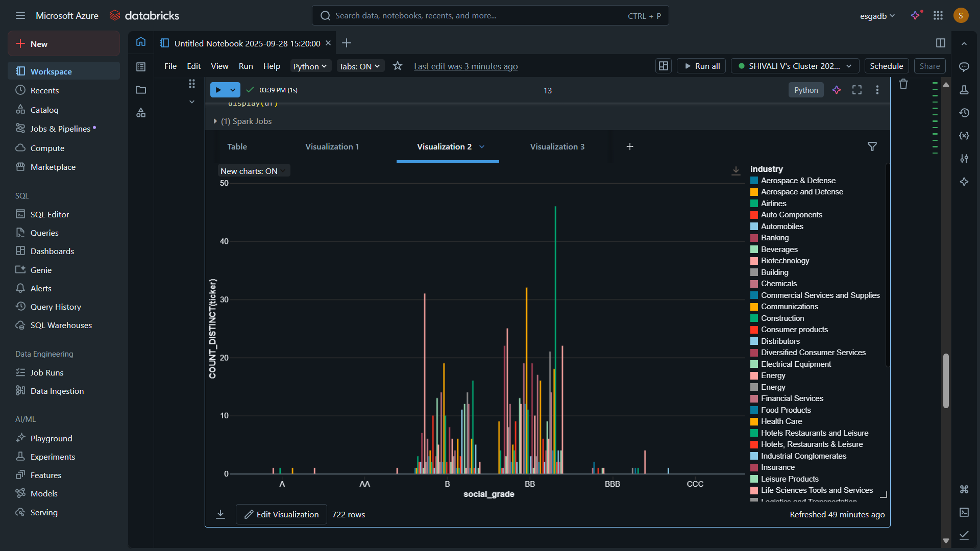Toggle New charts ON switch

tap(254, 171)
